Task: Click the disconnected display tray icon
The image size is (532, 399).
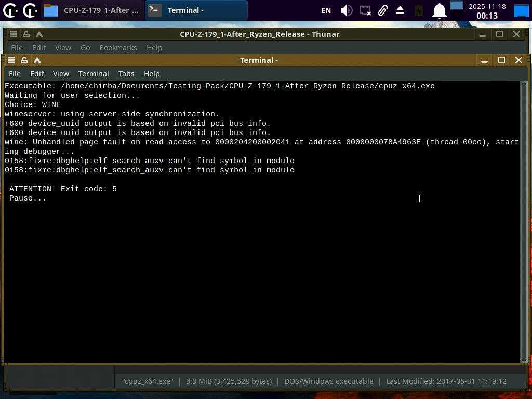Action: tap(365, 10)
